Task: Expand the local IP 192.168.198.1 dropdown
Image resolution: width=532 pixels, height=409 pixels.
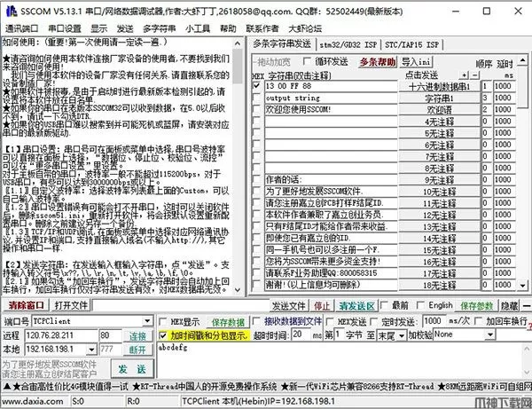Action: 91,350
